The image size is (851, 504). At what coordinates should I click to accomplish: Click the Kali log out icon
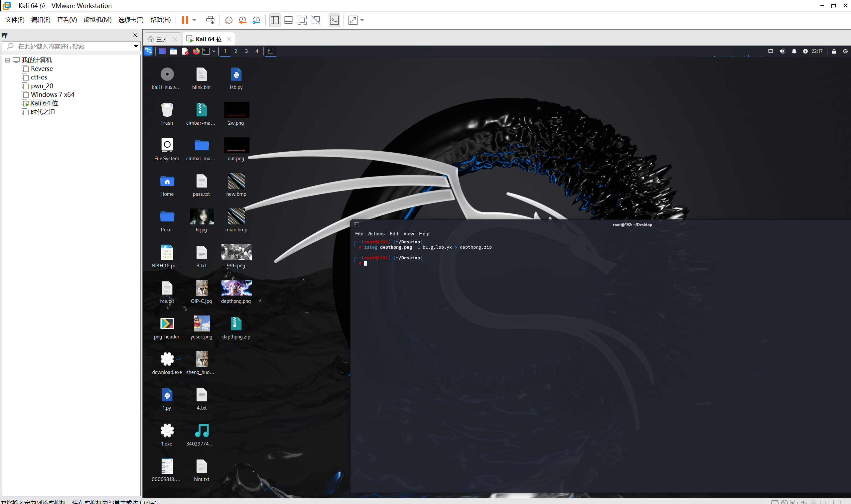point(846,51)
